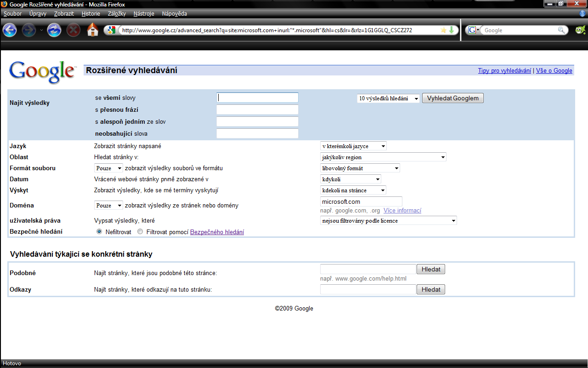Go forward with the Forward arrow button
588x368 pixels.
click(x=29, y=30)
